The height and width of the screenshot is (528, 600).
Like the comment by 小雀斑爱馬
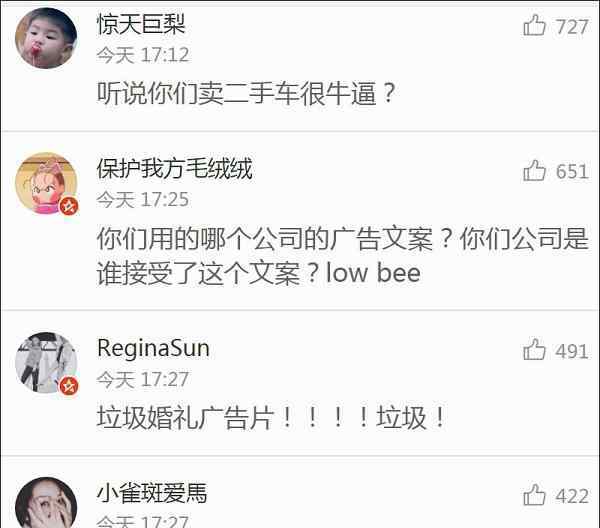(534, 494)
